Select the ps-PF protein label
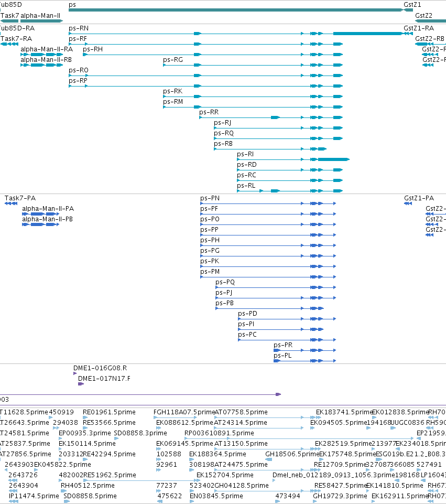This screenshot has height=504, width=446. point(209,209)
